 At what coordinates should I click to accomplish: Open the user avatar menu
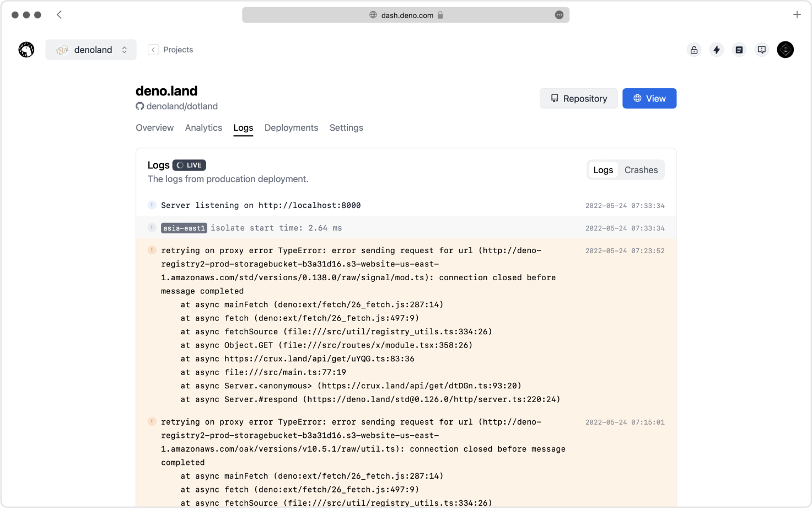[x=785, y=49]
